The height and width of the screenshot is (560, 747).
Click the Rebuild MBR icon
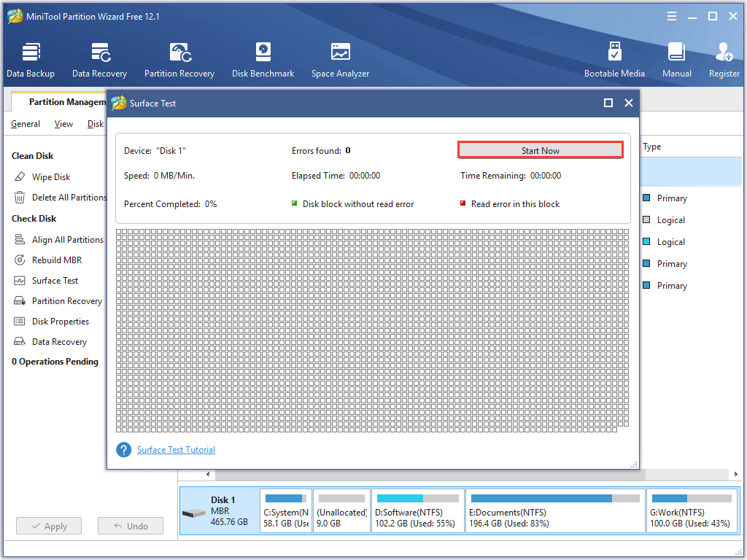click(20, 260)
